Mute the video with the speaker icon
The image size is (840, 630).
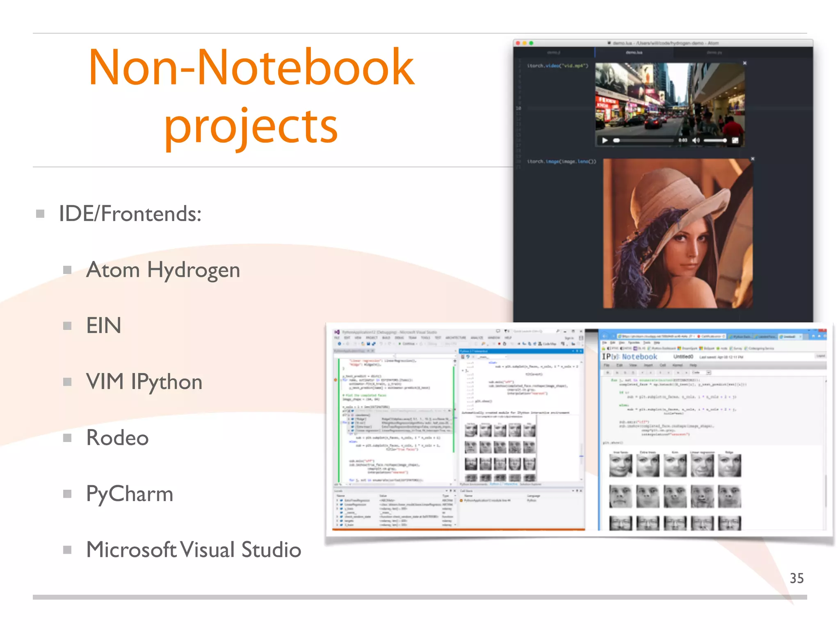[696, 140]
